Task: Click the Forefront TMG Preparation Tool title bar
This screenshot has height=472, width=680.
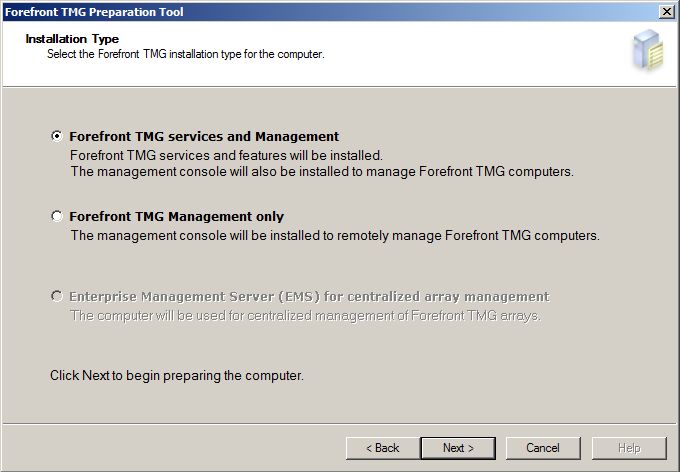Action: click(330, 12)
